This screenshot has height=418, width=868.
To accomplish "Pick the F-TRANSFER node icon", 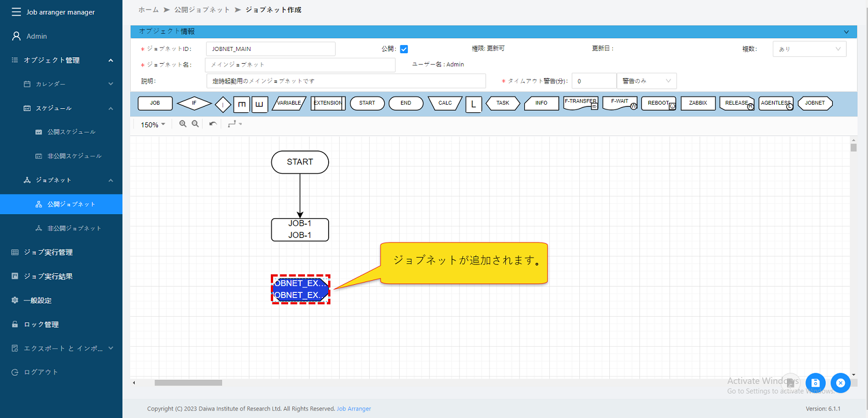I will pos(580,103).
